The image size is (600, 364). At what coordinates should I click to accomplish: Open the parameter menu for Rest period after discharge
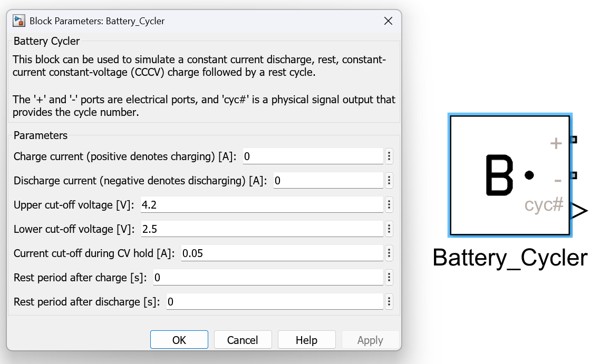389,301
